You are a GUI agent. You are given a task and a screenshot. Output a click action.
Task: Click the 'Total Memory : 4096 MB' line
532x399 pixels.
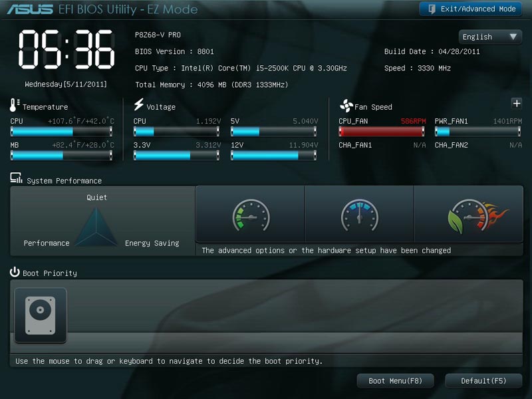coord(211,85)
